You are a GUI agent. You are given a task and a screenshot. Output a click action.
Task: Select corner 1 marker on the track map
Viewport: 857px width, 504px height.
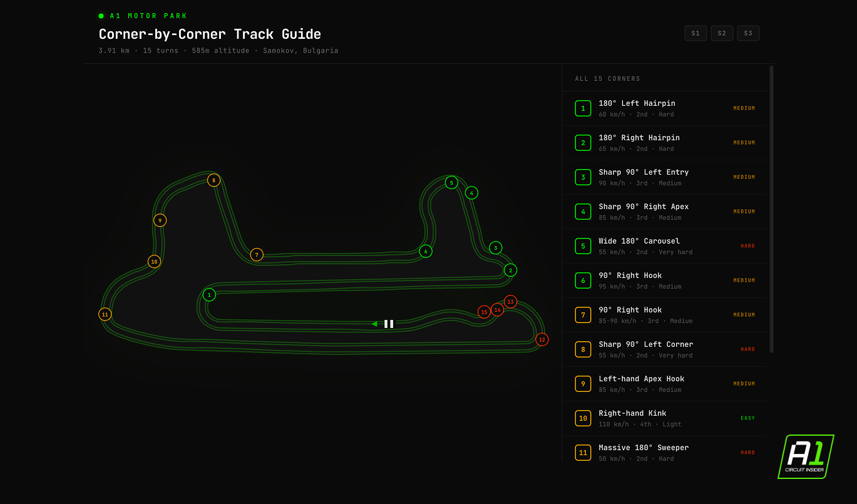(209, 294)
